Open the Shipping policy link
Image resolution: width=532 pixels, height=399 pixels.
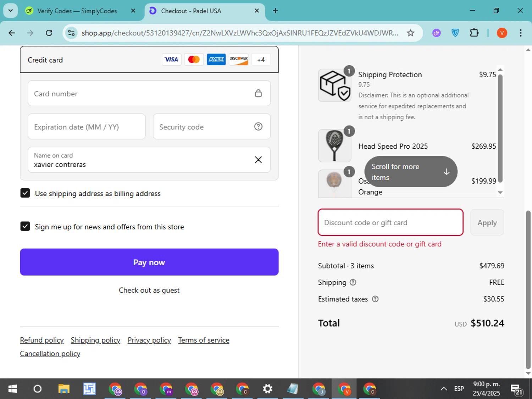coord(95,340)
